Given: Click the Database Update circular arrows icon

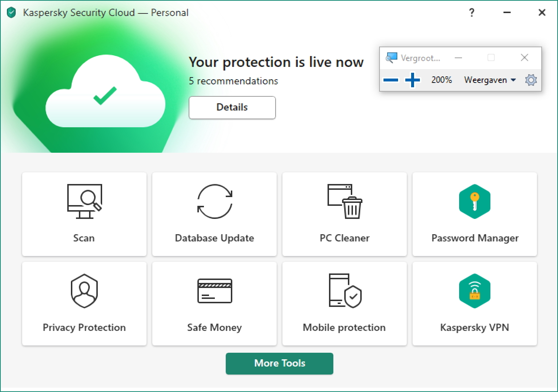Looking at the screenshot, I should (x=214, y=201).
